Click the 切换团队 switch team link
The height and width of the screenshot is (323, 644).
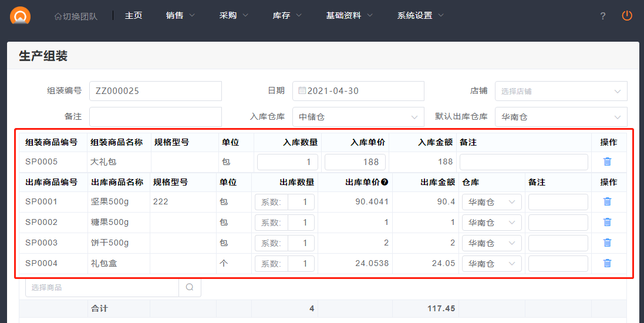[76, 16]
